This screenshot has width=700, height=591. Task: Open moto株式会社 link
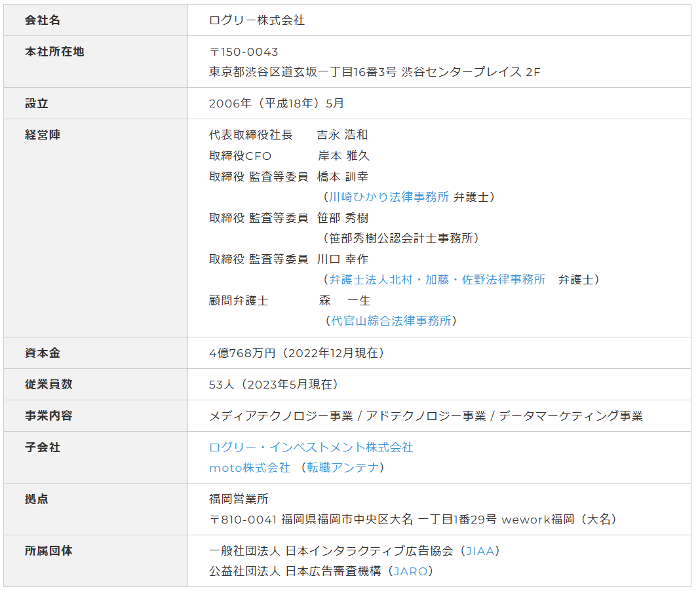pyautogui.click(x=250, y=468)
